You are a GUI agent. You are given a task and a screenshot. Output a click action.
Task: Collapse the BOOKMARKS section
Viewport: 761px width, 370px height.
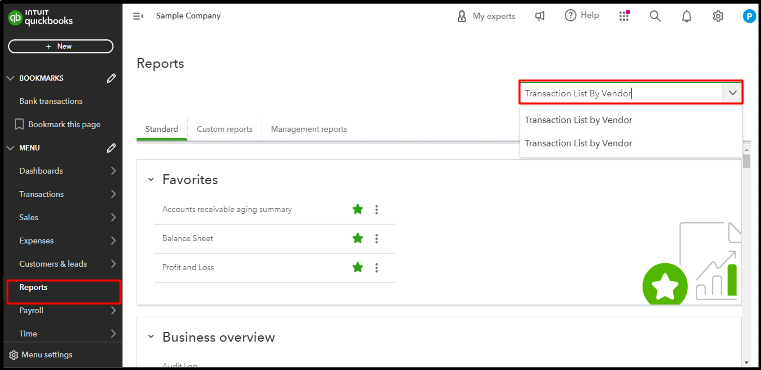11,78
